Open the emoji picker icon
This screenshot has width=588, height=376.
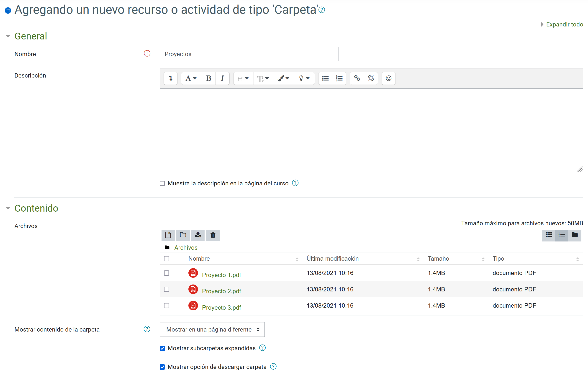388,78
